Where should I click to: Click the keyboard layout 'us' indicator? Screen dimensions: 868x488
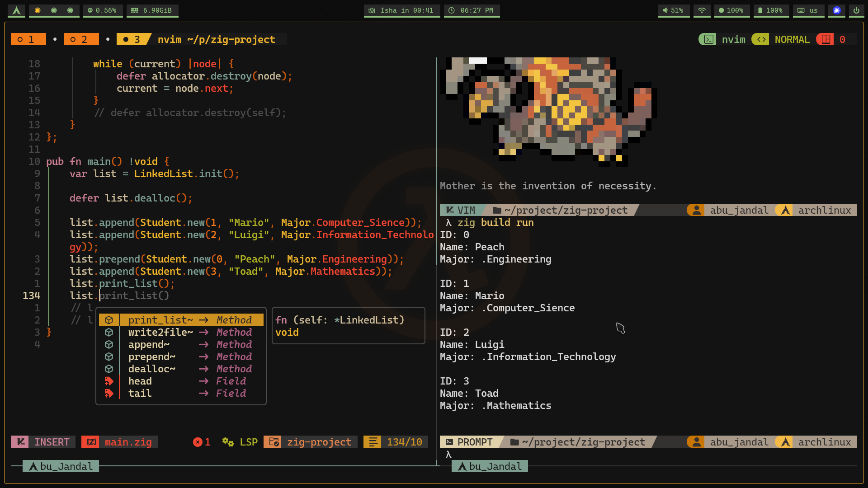pyautogui.click(x=808, y=11)
